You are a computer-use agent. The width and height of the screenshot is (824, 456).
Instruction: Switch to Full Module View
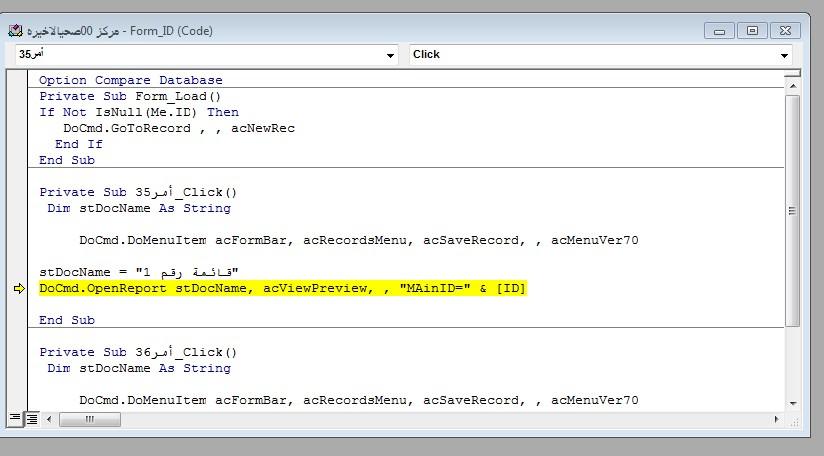(31, 419)
